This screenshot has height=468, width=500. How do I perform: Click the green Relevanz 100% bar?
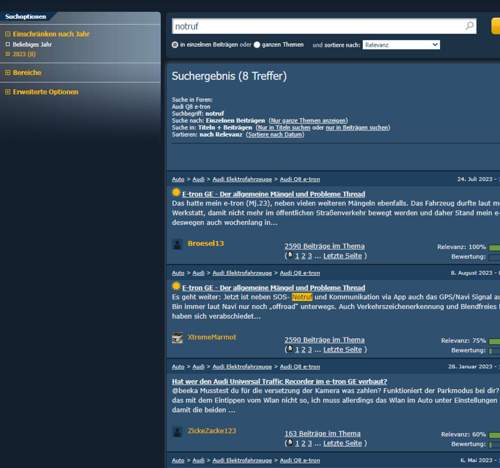point(495,247)
